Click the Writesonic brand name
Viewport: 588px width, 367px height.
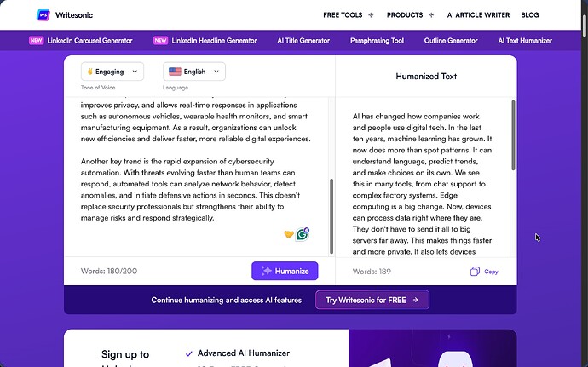74,15
